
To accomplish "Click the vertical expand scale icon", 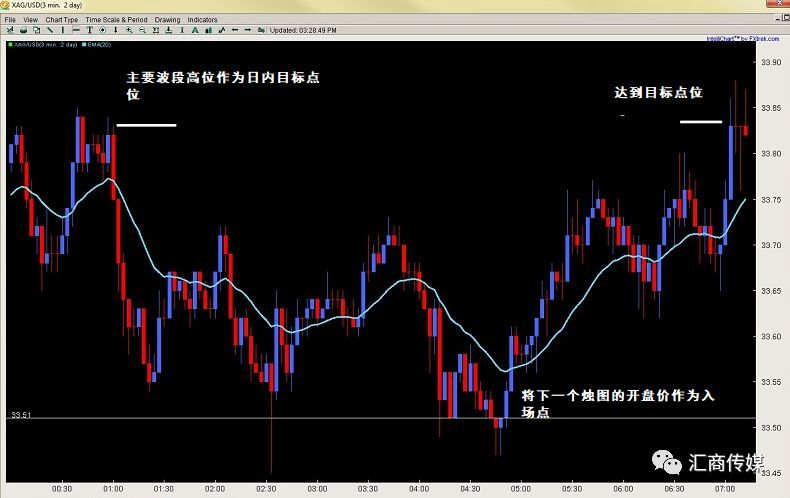I will point(156,30).
